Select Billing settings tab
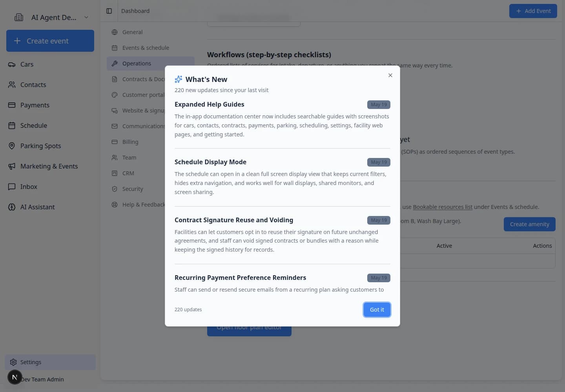 136,142
